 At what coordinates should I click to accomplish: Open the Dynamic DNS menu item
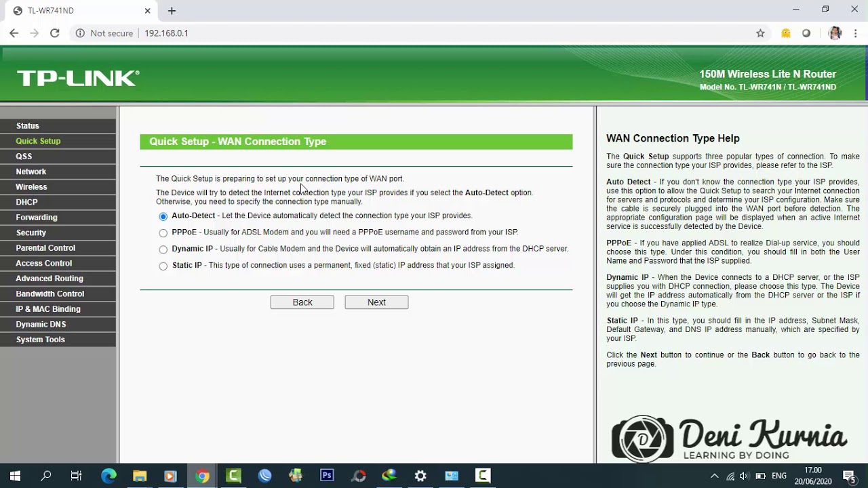pos(58,324)
